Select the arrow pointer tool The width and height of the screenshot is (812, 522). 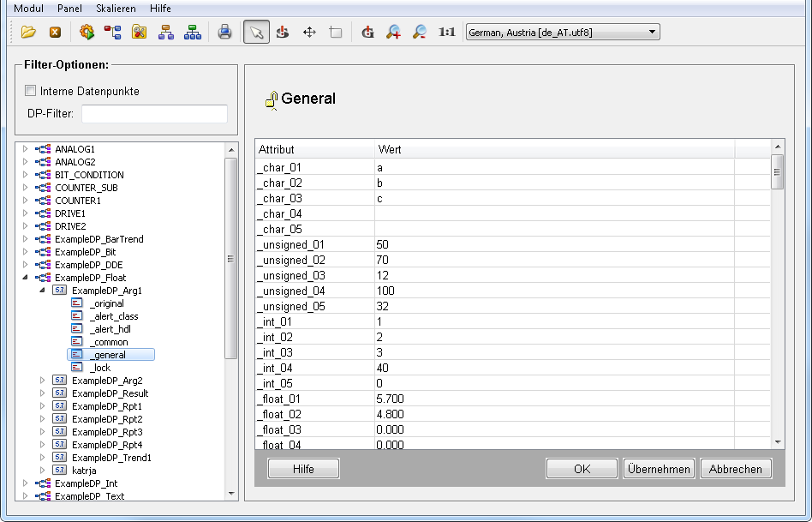coord(255,33)
